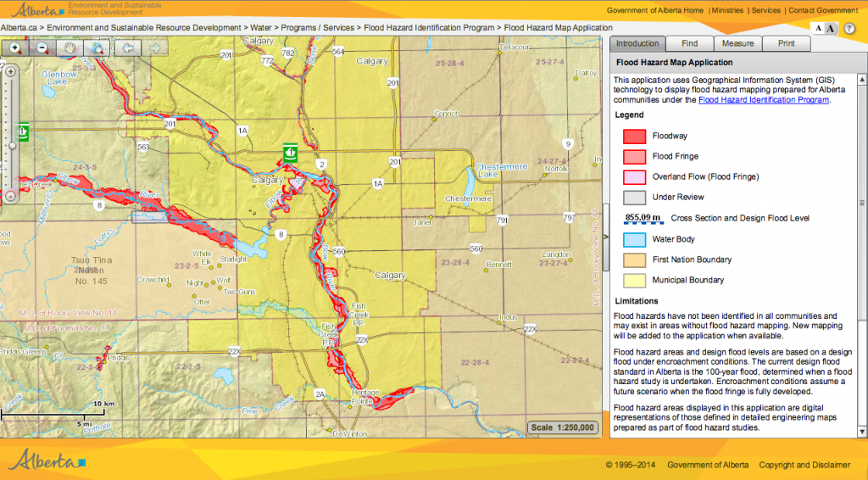Activate the pan hand tool
This screenshot has width=868, height=480.
[x=70, y=48]
